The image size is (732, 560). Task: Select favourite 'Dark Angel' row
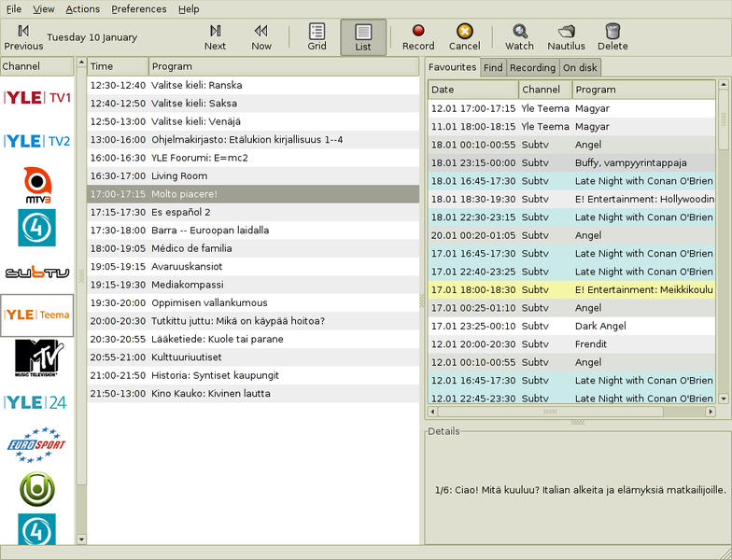[571, 326]
